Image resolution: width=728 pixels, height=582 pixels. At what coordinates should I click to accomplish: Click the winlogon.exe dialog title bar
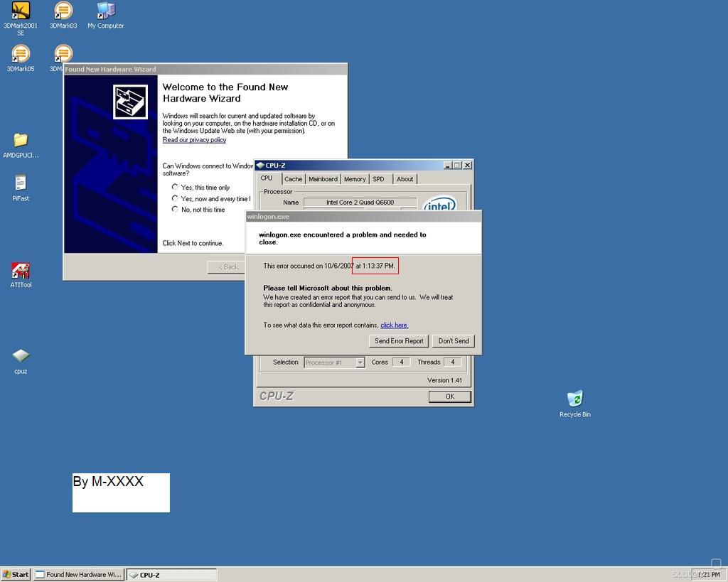point(363,216)
